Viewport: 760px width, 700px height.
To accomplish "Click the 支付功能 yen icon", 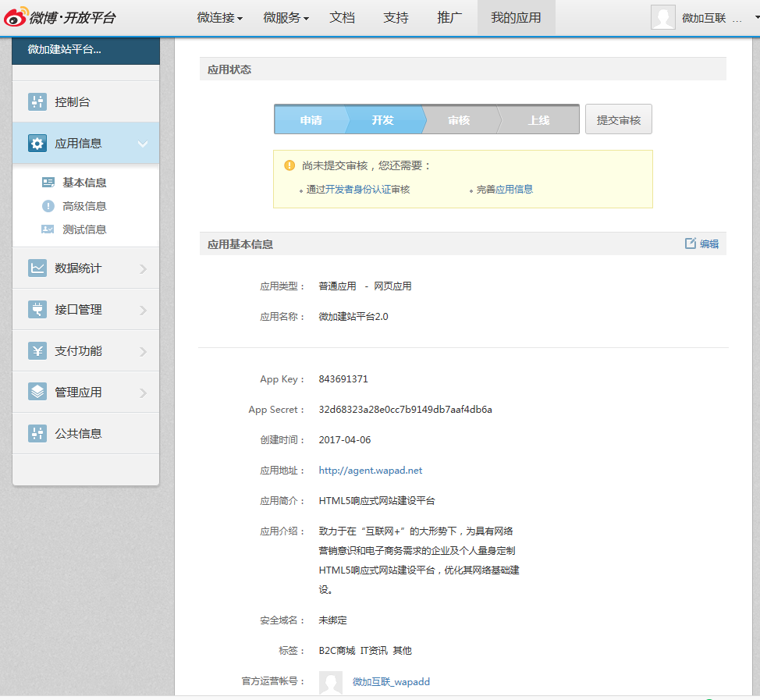I will click(x=37, y=351).
